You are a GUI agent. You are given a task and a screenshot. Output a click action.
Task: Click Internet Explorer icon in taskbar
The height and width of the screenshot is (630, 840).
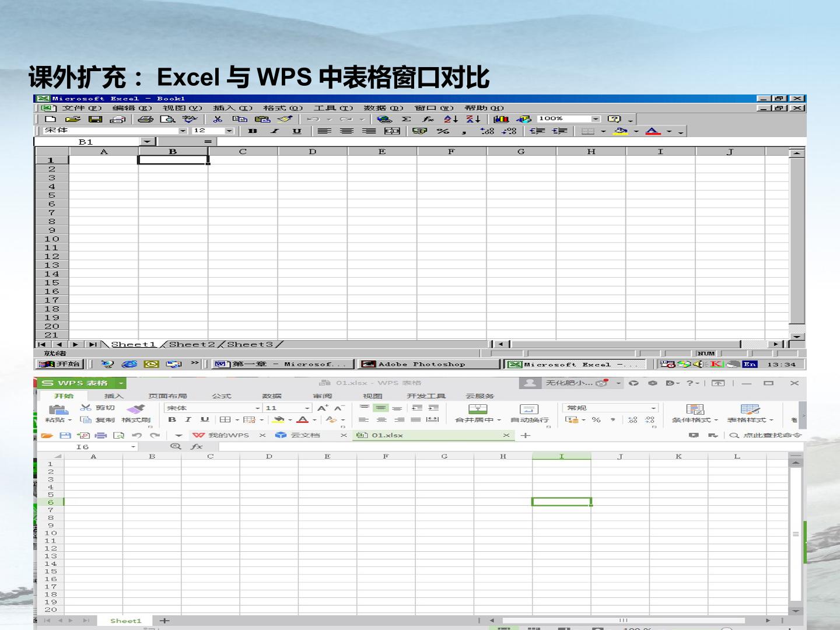(129, 364)
